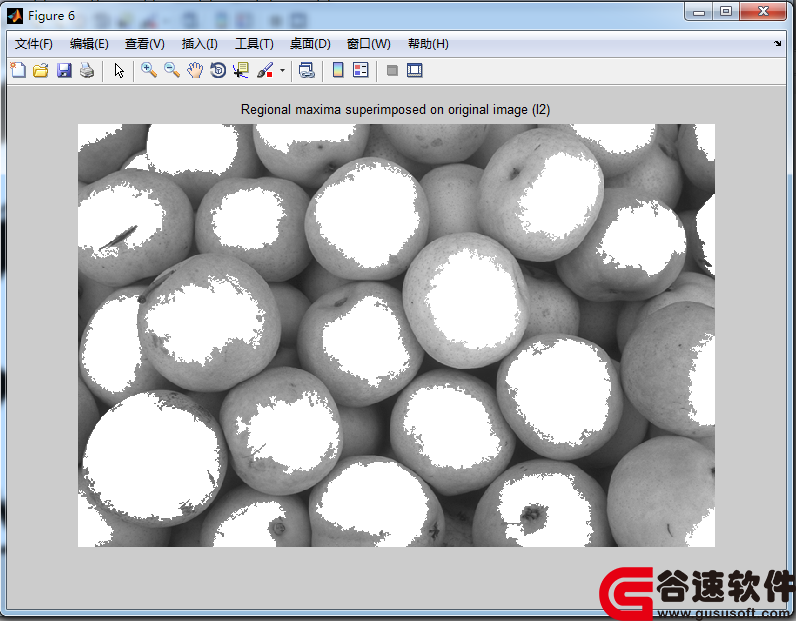Image resolution: width=796 pixels, height=621 pixels.
Task: Open the 插入(I) menu
Action: [200, 44]
